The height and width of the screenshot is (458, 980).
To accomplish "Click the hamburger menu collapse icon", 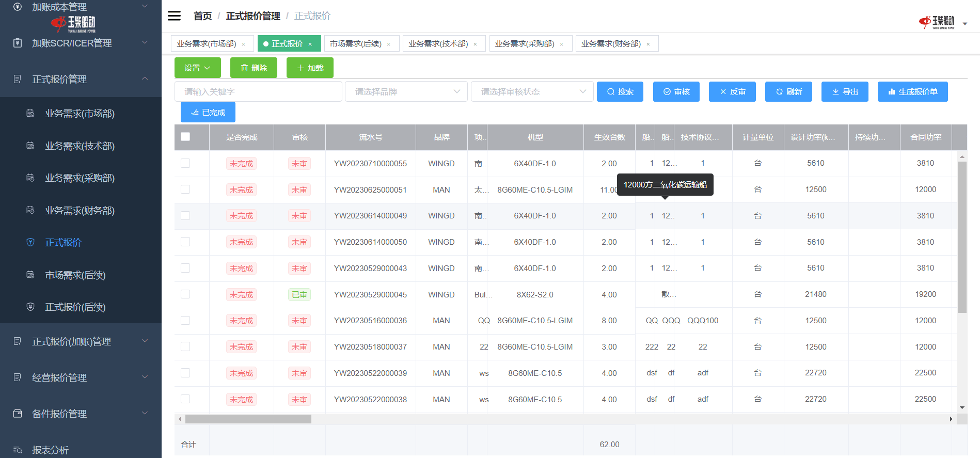I will pos(175,16).
